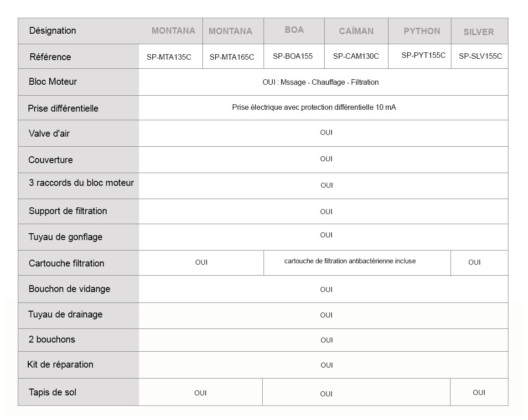Select reference SP-MTA165C
Image resolution: width=528 pixels, height=420 pixels.
[232, 57]
